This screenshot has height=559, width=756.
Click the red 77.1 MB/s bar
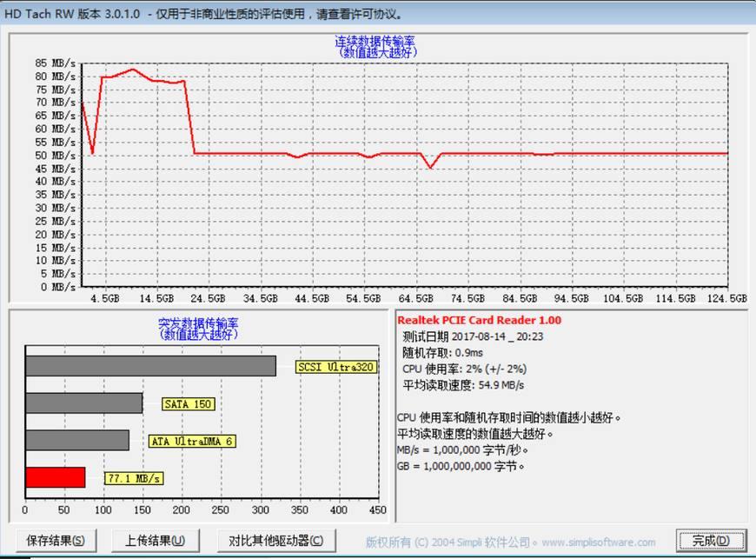click(x=55, y=477)
